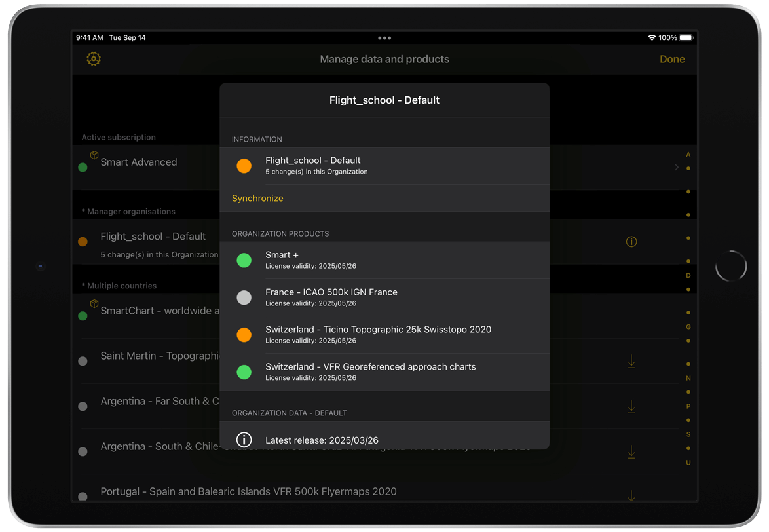Tap the Wi-Fi status icon

point(652,38)
